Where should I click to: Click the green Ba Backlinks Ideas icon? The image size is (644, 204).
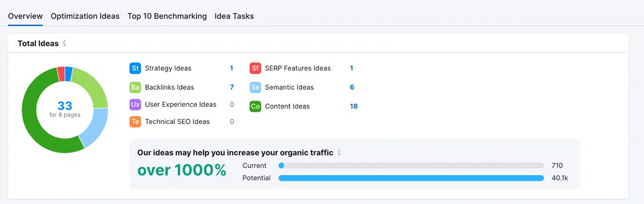(x=135, y=87)
